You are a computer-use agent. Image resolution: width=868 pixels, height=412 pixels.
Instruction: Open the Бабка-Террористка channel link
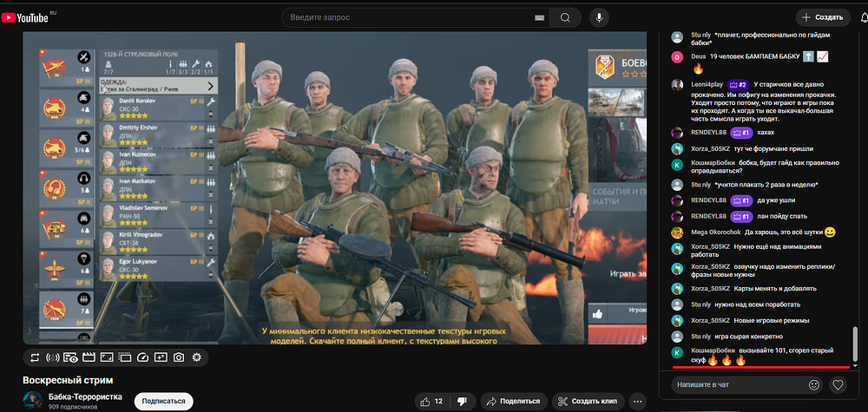coord(85,396)
